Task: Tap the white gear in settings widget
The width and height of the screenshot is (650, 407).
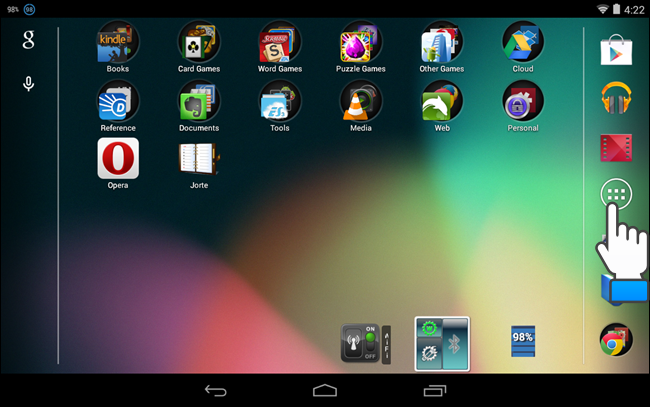Action: tap(429, 353)
